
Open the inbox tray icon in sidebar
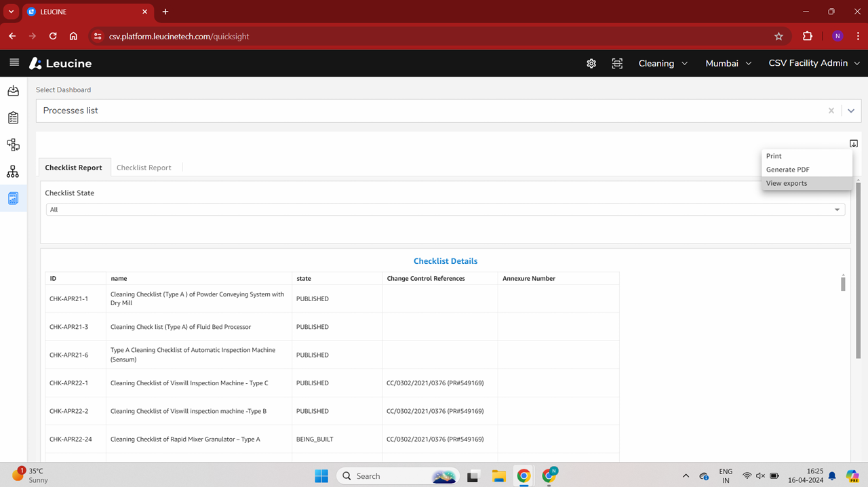(x=12, y=90)
